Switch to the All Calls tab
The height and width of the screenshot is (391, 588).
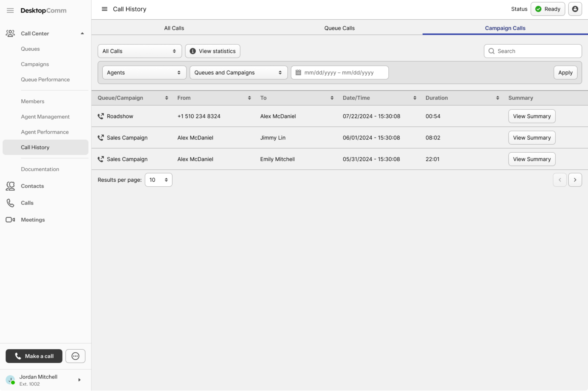tap(174, 28)
